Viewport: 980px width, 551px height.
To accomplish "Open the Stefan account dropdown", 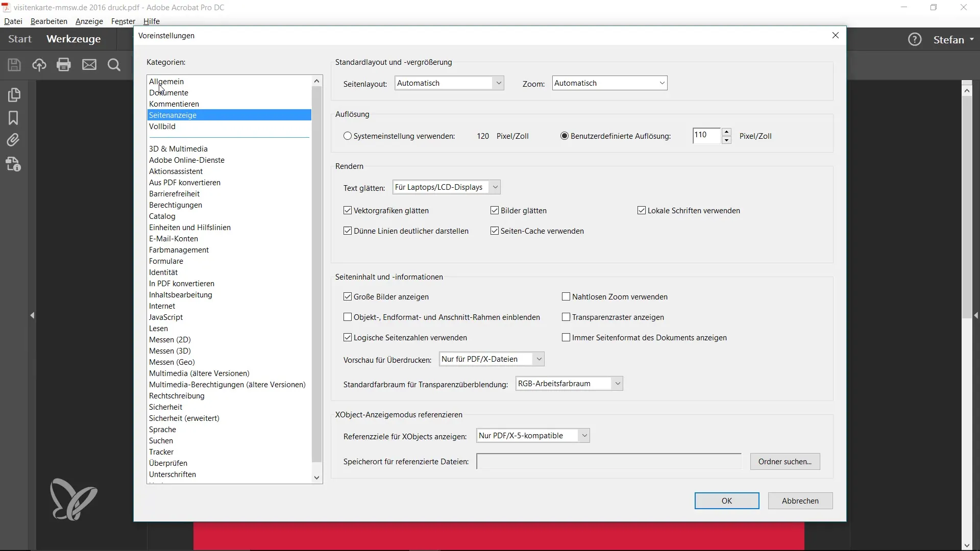I will point(953,39).
